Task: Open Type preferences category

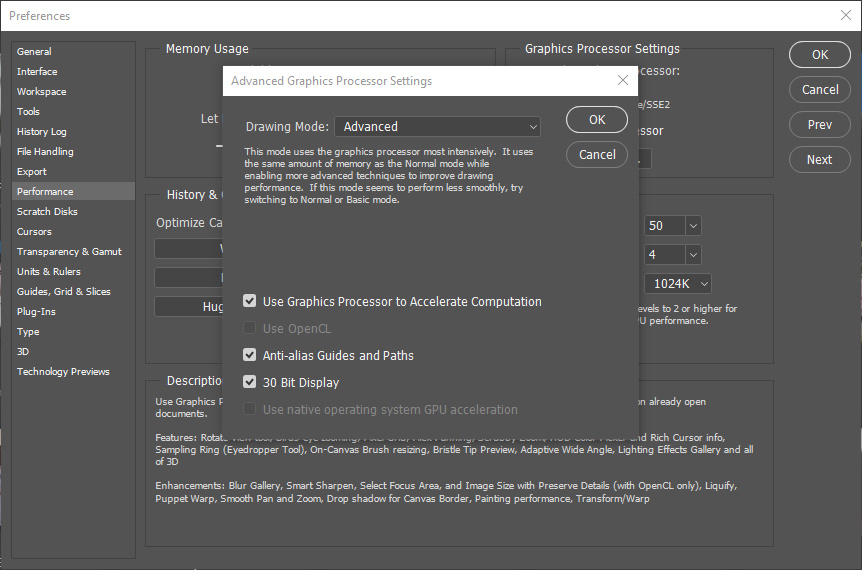Action: [x=73, y=331]
